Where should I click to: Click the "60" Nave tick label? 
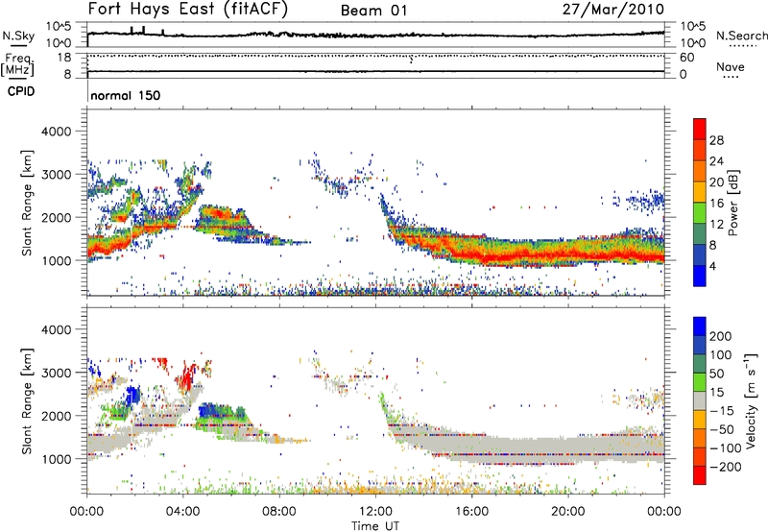[x=687, y=58]
